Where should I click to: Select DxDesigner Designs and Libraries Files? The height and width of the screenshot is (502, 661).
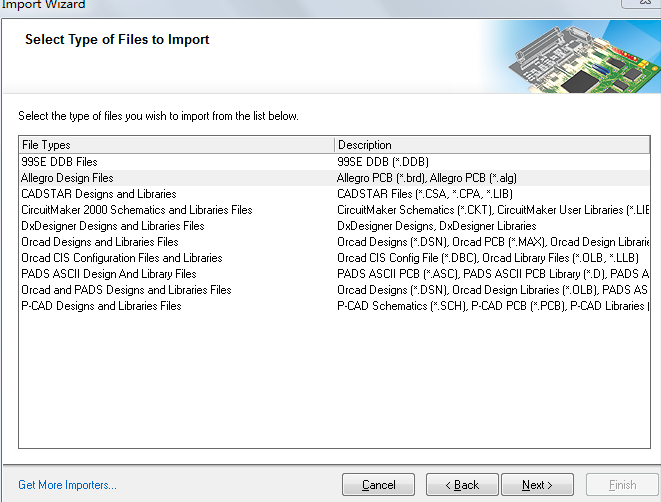point(113,226)
